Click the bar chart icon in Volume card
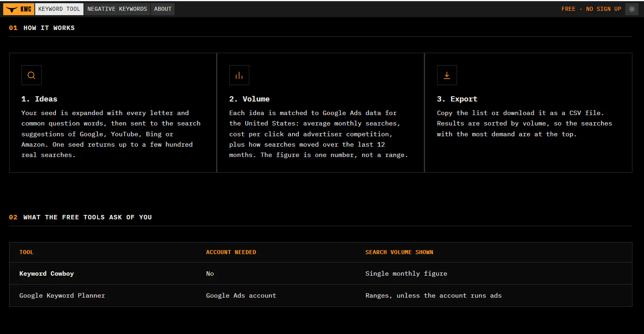The height and width of the screenshot is (334, 644). [x=239, y=75]
